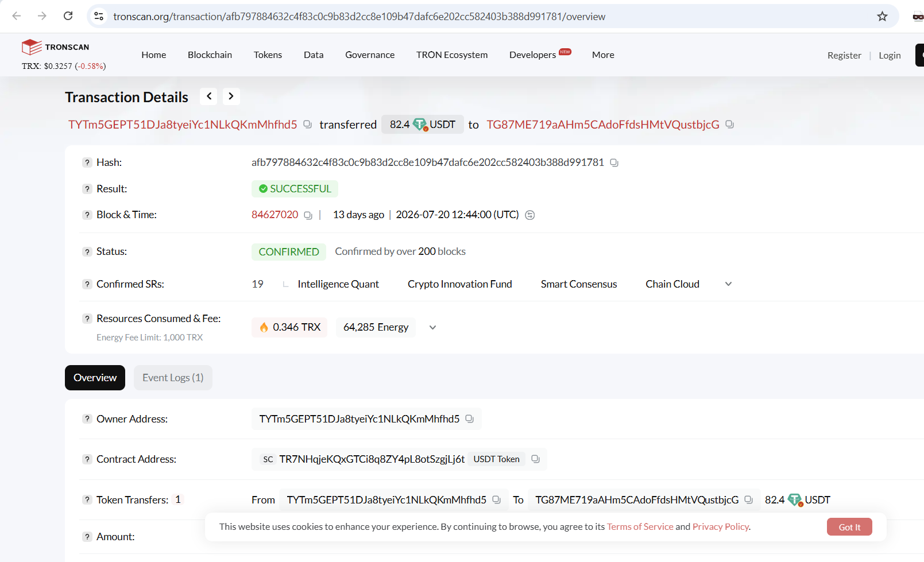Copy the Owner Address value
This screenshot has height=562, width=924.
(x=469, y=419)
